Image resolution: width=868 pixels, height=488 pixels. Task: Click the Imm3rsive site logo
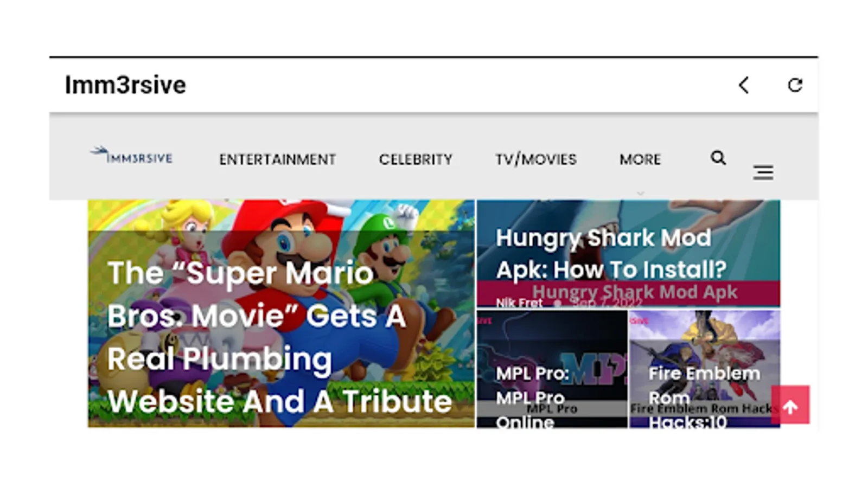131,156
